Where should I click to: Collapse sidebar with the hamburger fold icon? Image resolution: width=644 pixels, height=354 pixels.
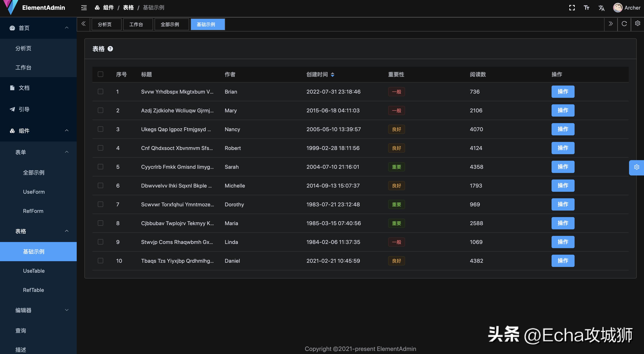coord(84,8)
